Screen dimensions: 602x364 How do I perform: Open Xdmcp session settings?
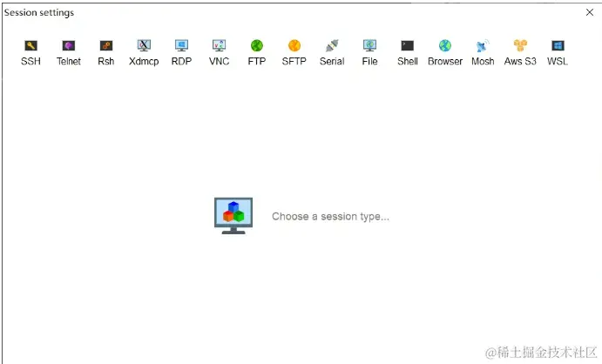(x=144, y=45)
